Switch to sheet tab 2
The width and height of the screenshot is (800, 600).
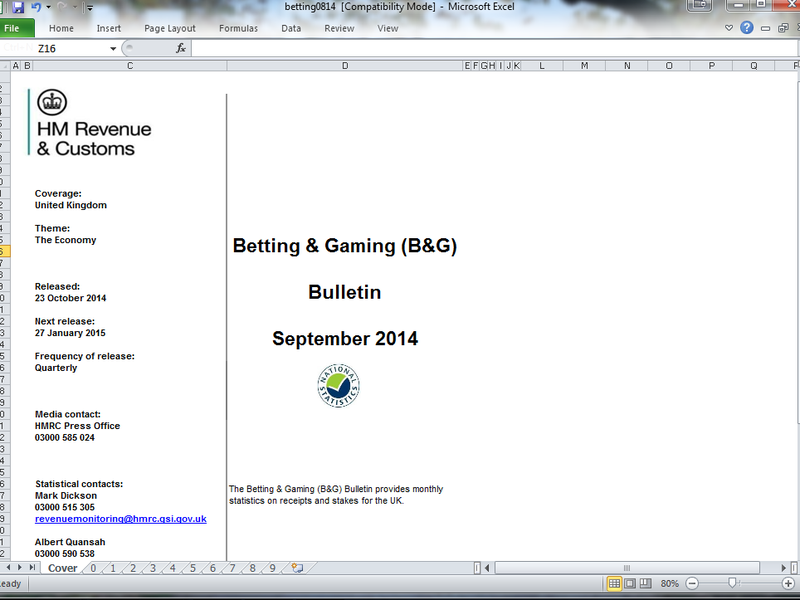[133, 568]
